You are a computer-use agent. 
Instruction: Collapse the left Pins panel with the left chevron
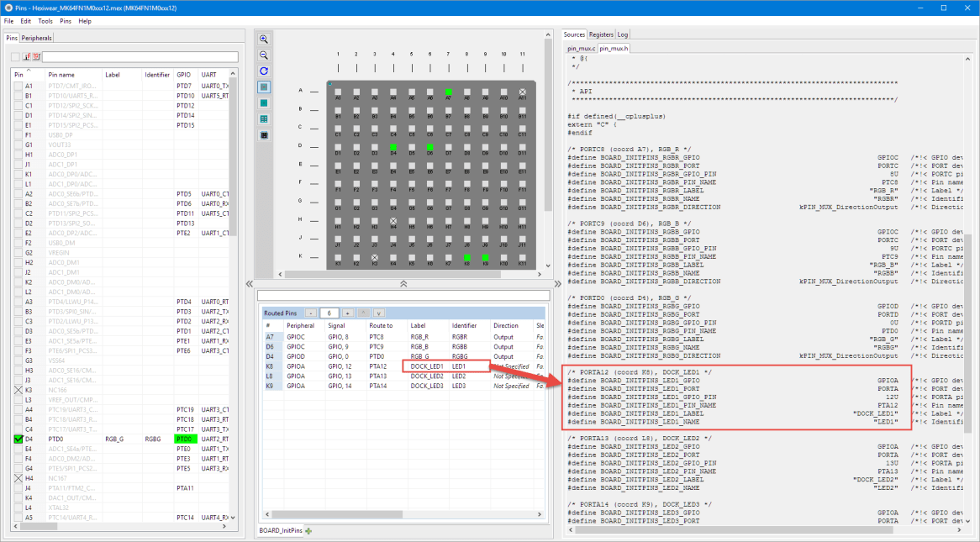tap(248, 283)
